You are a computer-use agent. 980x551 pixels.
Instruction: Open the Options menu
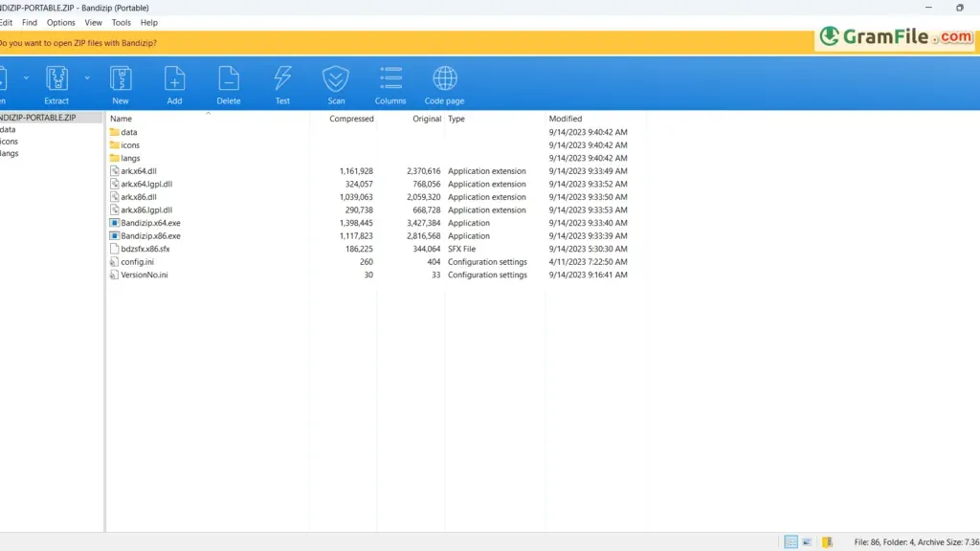coord(60,23)
